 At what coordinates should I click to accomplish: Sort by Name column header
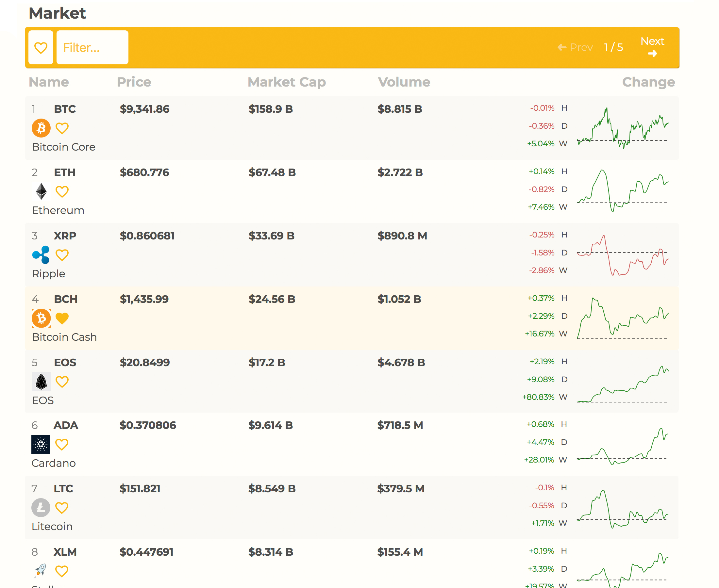(x=49, y=82)
